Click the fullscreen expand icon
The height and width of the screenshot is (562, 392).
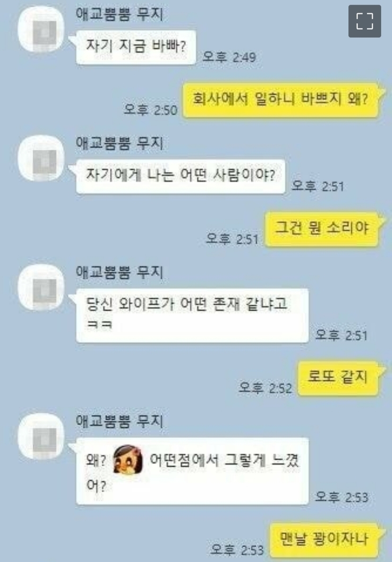click(365, 21)
